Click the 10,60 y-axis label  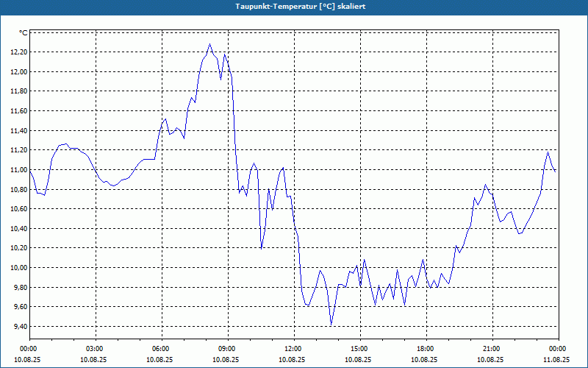coord(19,209)
